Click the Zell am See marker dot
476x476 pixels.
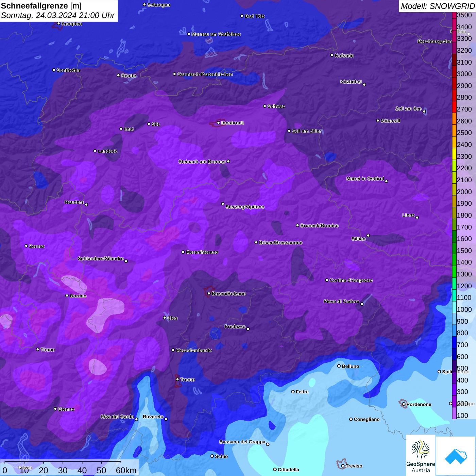point(424,111)
